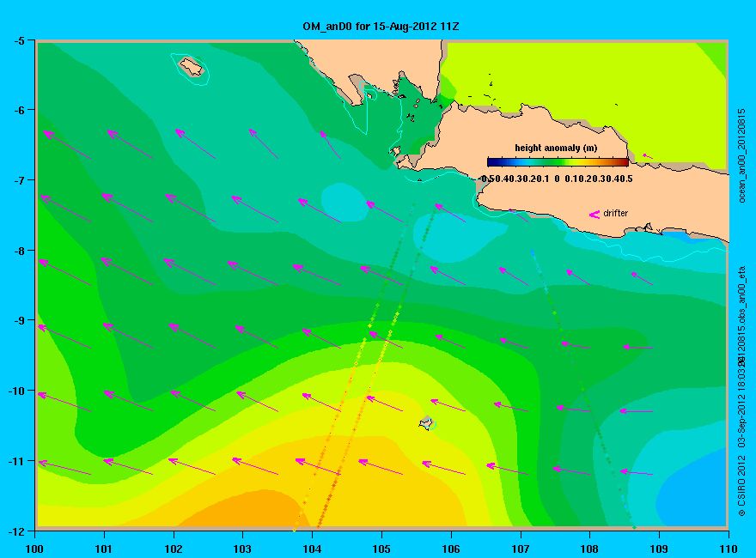Click the -8 latitude axis label
This screenshot has width=756, height=558.
[x=19, y=251]
